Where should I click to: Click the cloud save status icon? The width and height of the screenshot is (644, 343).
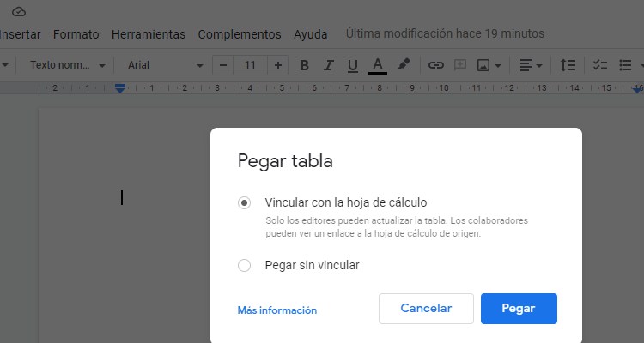click(x=19, y=11)
